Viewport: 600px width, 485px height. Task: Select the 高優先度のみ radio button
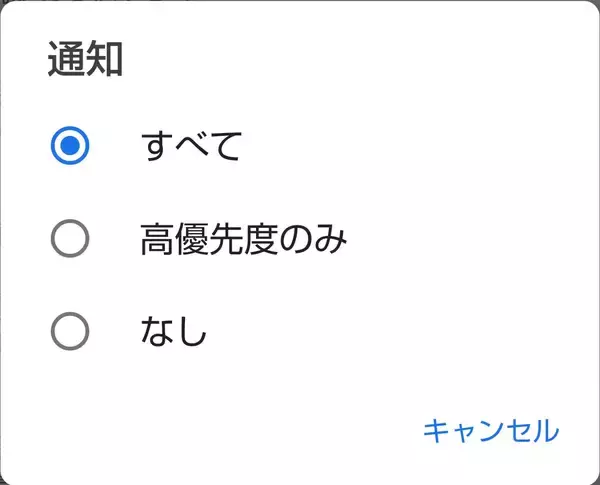pos(70,239)
